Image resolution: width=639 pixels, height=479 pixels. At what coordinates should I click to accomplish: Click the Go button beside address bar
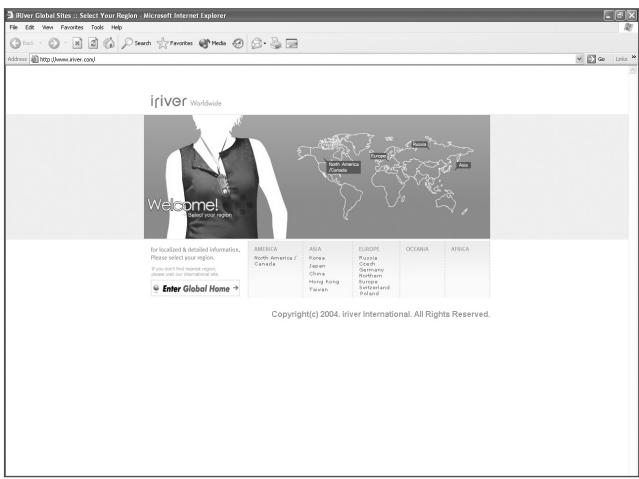point(596,60)
